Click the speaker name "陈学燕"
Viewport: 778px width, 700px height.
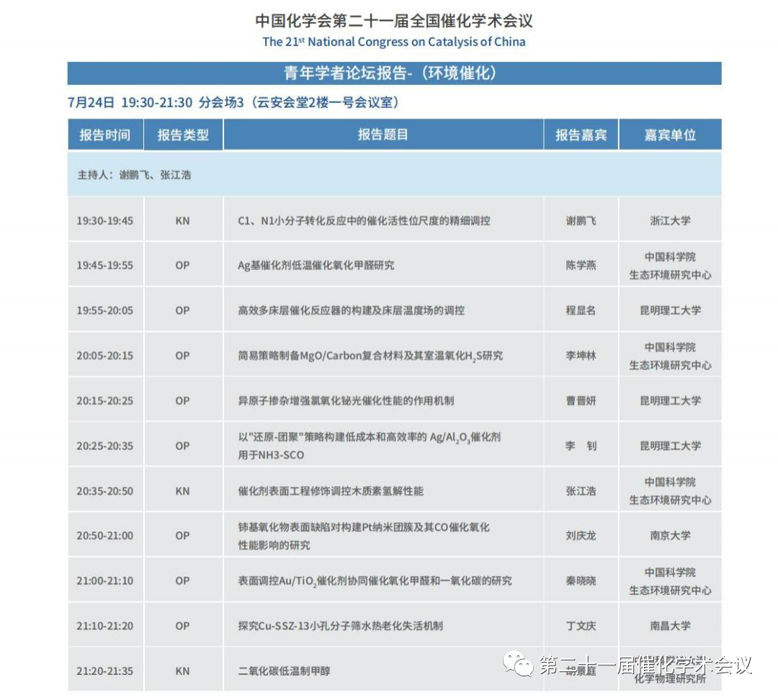tap(581, 266)
